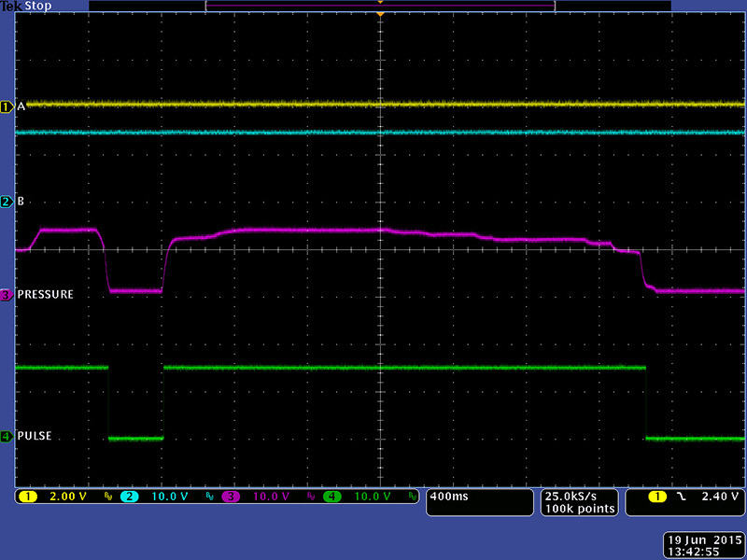Select the channel 4 PULSE marker
This screenshot has width=747, height=560.
point(7,436)
